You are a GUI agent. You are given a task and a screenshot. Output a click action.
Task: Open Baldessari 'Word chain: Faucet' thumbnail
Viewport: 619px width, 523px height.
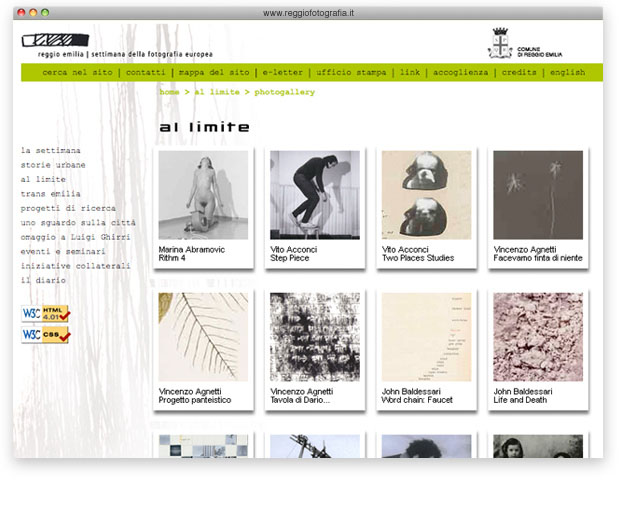pyautogui.click(x=426, y=337)
